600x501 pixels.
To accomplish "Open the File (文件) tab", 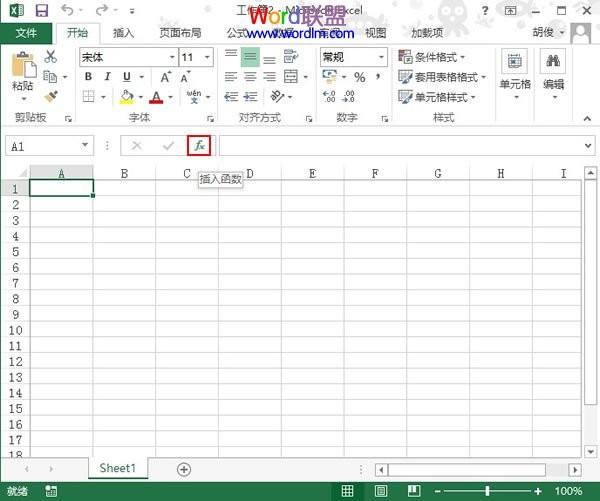I will tap(26, 33).
